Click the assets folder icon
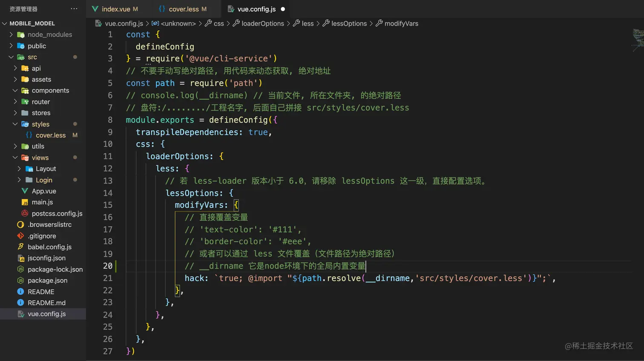The width and height of the screenshot is (644, 361). [x=25, y=79]
